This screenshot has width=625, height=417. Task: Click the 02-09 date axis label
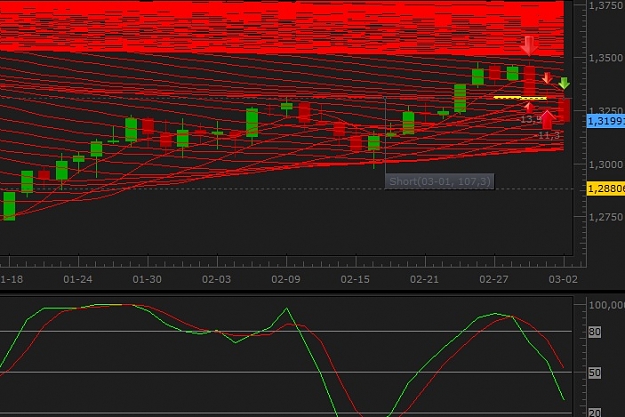pos(286,279)
